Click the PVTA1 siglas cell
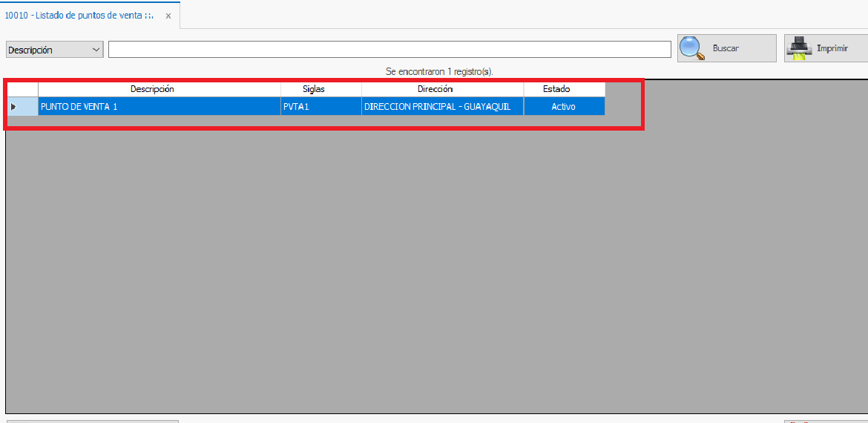The image size is (868, 423). click(x=320, y=107)
